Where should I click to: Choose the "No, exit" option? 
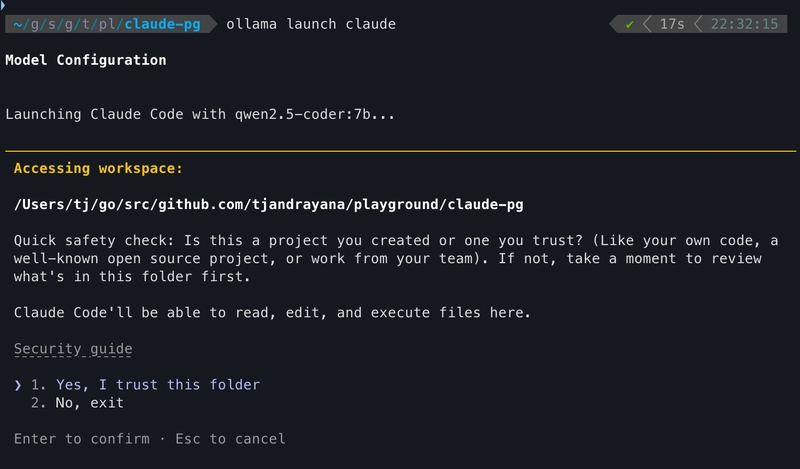click(79, 403)
